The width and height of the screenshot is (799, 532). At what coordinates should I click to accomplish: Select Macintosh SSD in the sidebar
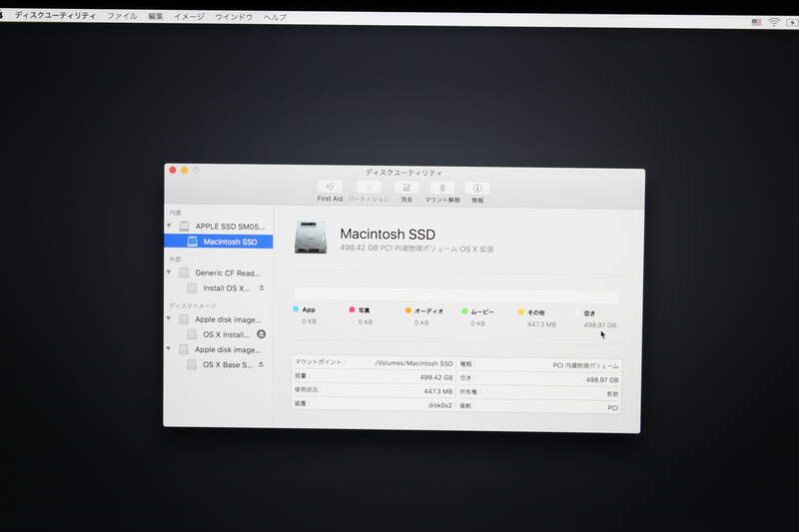pos(229,242)
